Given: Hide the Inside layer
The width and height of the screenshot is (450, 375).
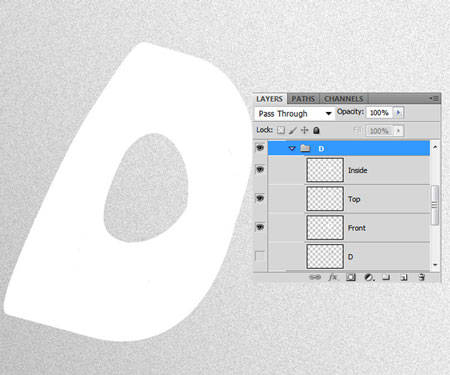Looking at the screenshot, I should (260, 170).
